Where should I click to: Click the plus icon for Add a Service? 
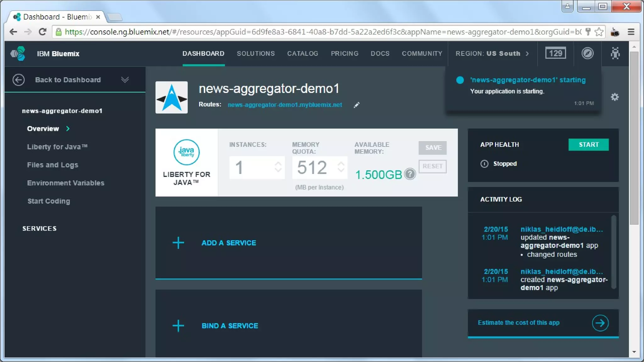pos(178,243)
